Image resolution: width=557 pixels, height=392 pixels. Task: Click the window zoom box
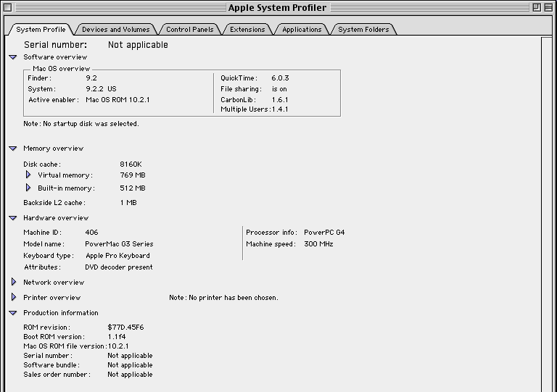(x=537, y=7)
